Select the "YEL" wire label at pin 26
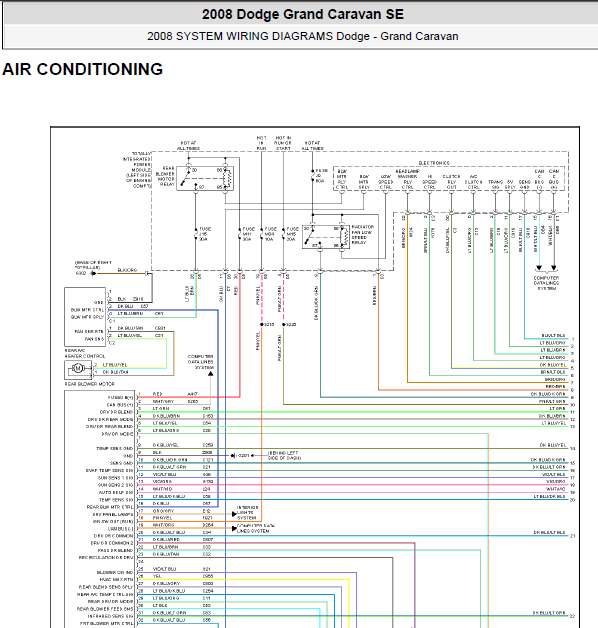 [157, 576]
